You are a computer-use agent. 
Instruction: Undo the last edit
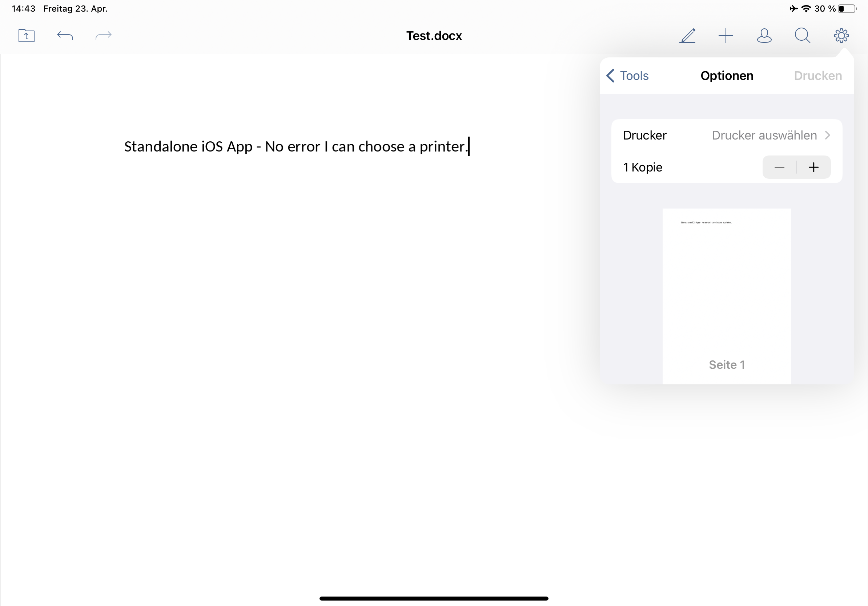click(65, 36)
